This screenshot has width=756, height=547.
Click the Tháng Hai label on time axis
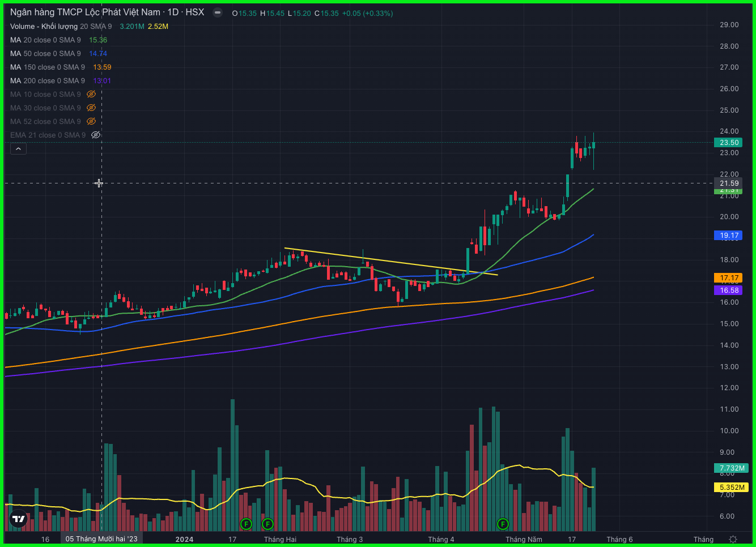click(x=280, y=539)
